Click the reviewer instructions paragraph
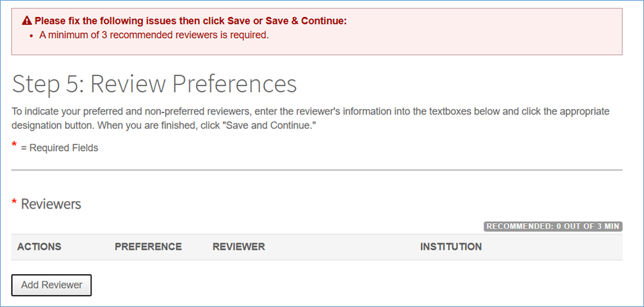Screen dimensions: 644x307 (310, 118)
